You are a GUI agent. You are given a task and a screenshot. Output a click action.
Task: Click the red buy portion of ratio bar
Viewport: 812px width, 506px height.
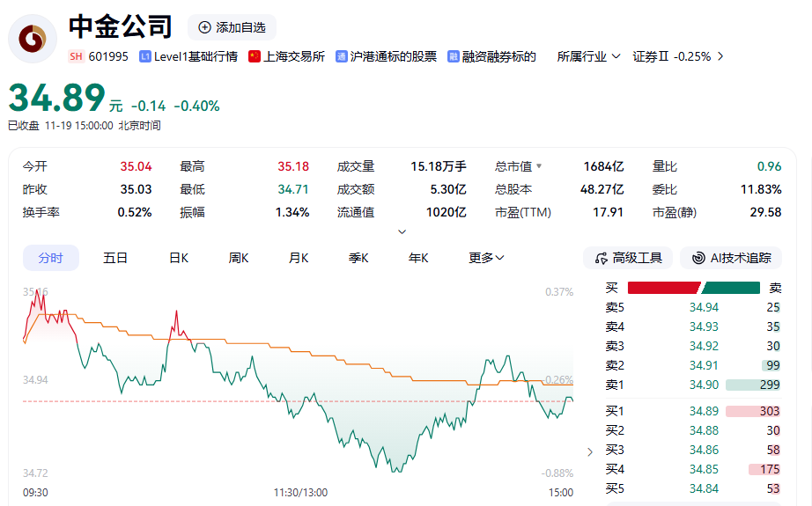tap(663, 288)
